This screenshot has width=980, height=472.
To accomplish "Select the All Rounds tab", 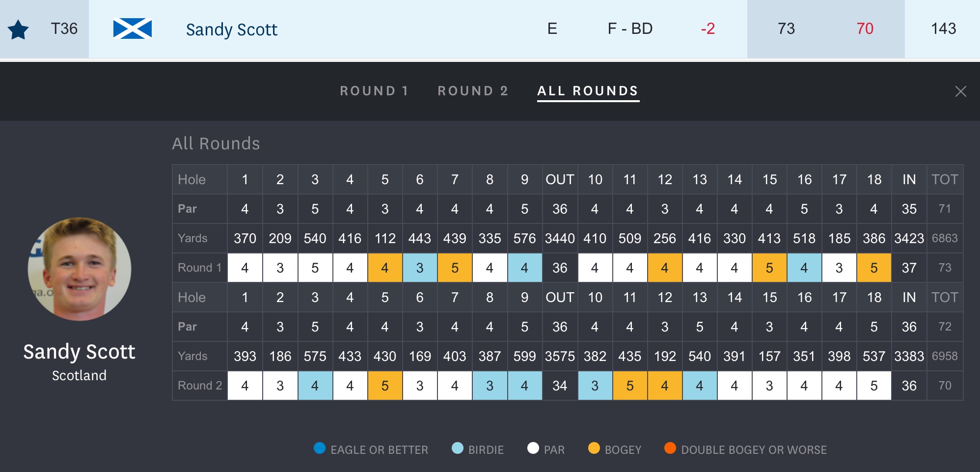I will (588, 91).
